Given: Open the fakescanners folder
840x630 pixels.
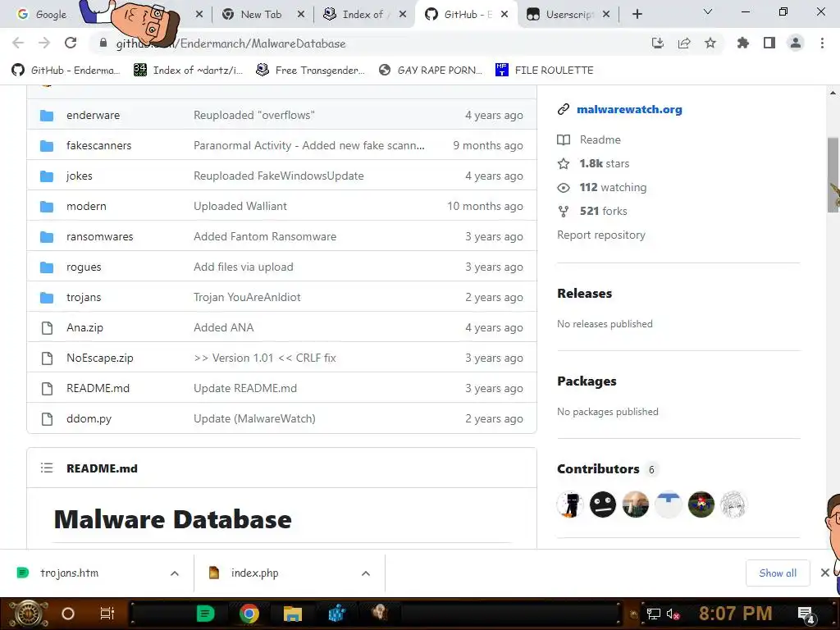Looking at the screenshot, I should (x=98, y=146).
